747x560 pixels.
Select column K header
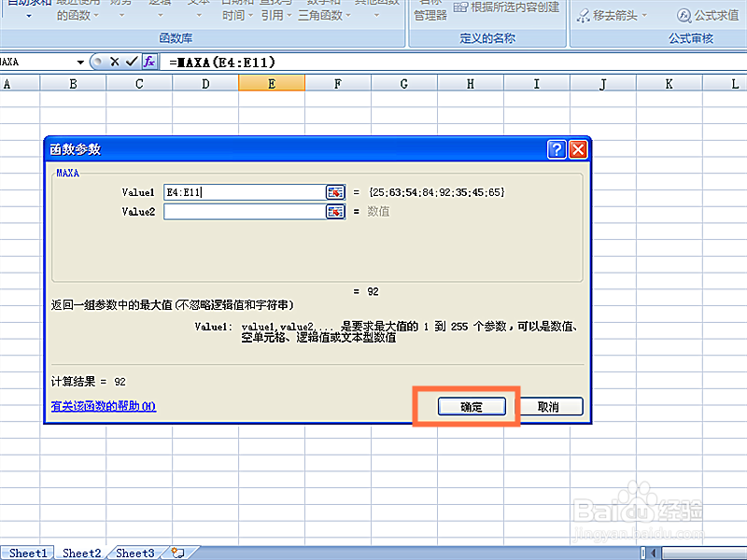(x=669, y=84)
